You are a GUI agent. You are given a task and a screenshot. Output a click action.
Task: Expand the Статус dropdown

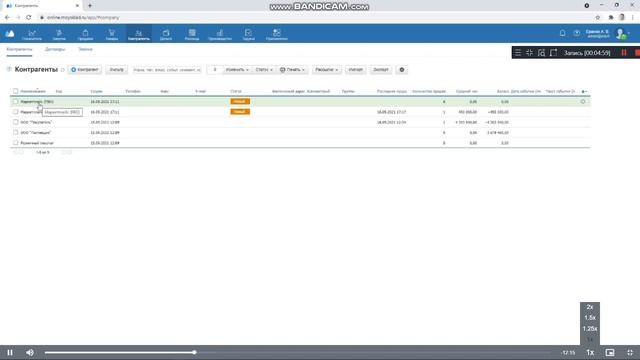[x=264, y=70]
